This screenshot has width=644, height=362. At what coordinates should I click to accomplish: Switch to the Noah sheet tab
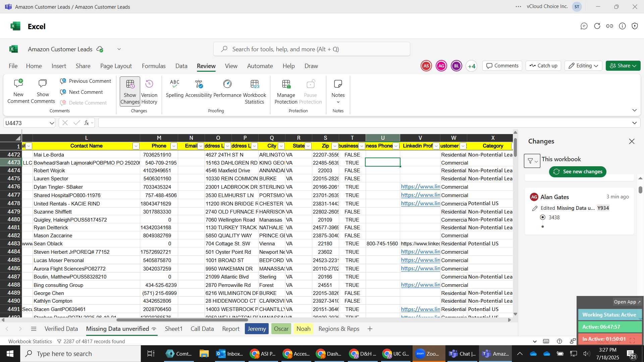tap(303, 329)
